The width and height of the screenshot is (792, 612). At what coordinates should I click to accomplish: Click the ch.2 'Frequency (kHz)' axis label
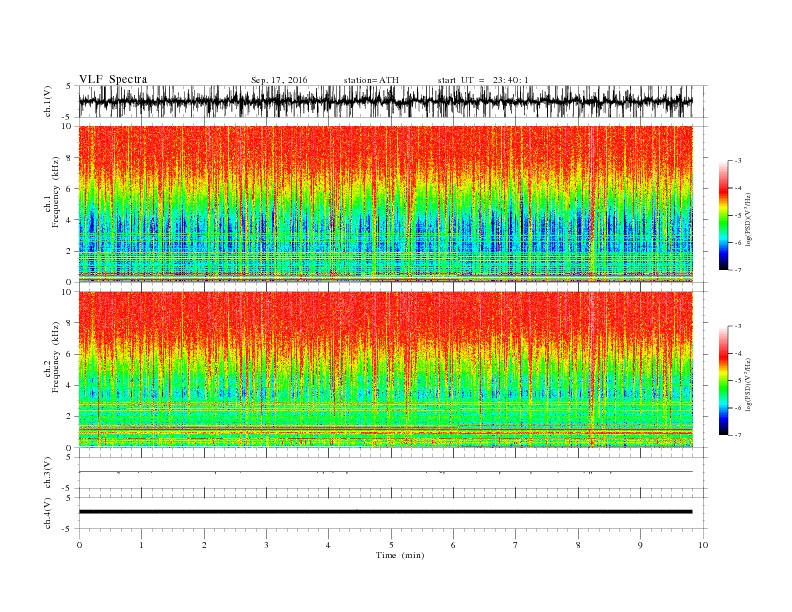56,358
